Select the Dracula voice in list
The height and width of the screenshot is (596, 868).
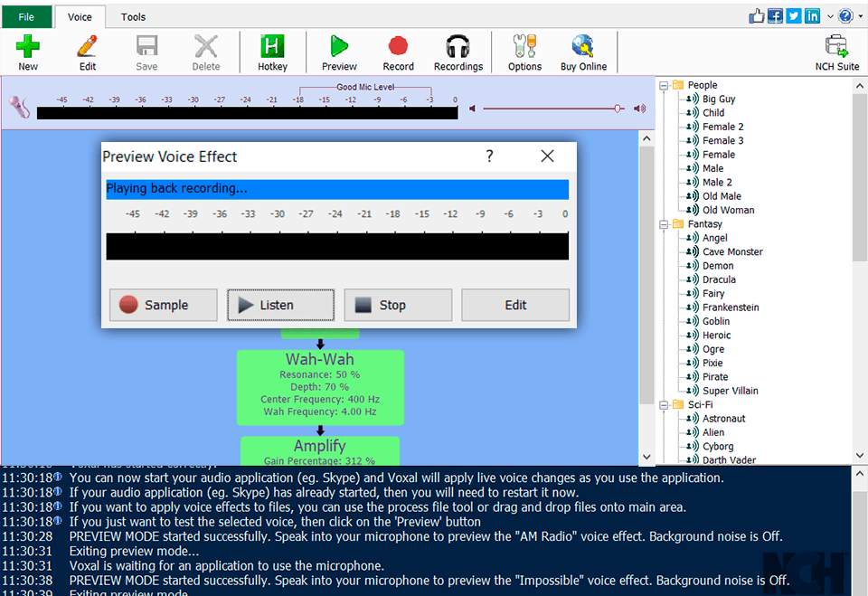(x=719, y=279)
